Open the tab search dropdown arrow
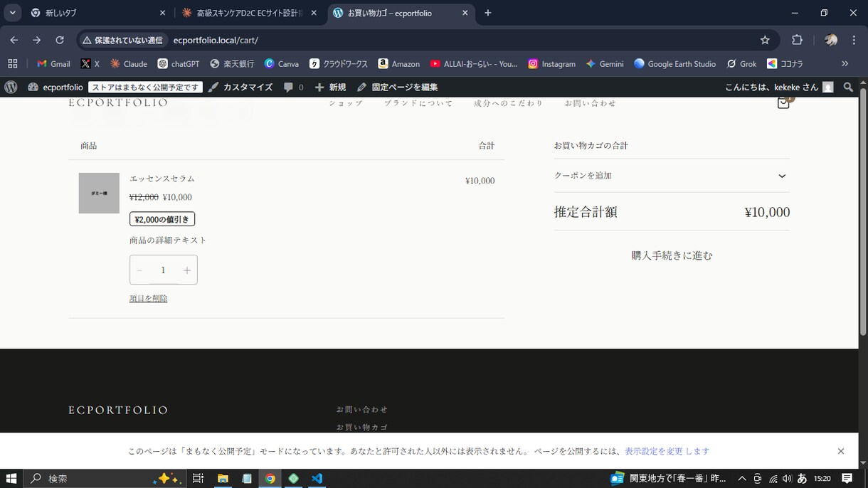The width and height of the screenshot is (868, 488). click(12, 13)
